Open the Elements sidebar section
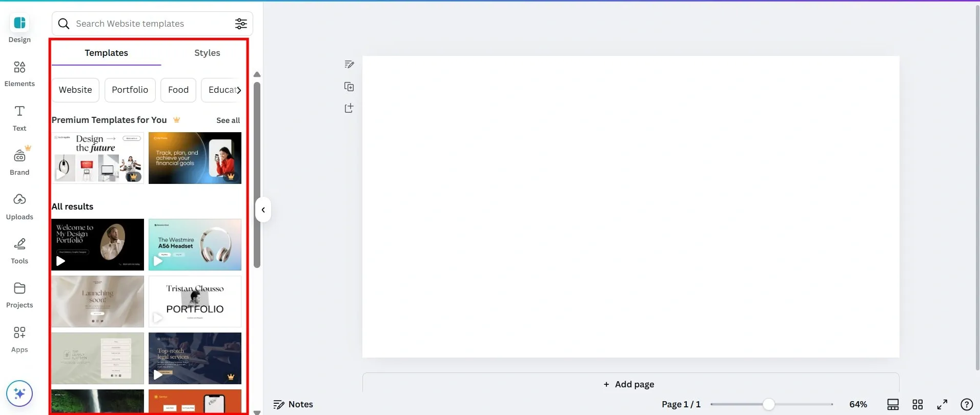The height and width of the screenshot is (415, 980). (19, 73)
